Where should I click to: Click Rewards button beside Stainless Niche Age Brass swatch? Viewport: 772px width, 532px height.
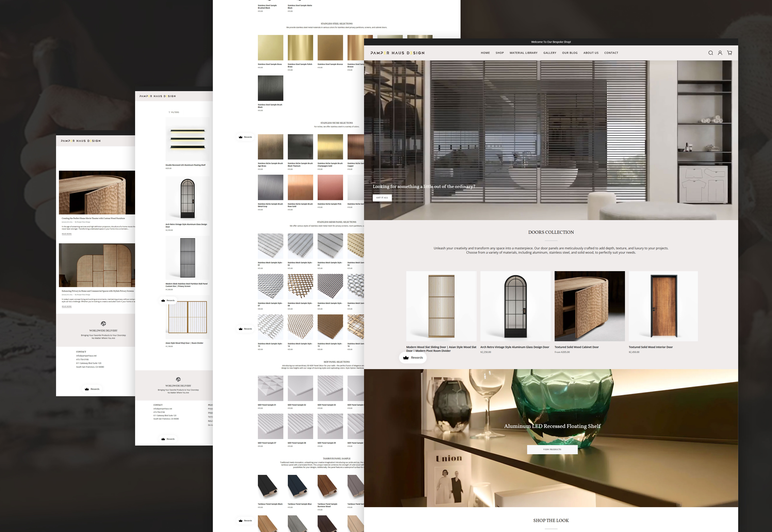coord(245,137)
